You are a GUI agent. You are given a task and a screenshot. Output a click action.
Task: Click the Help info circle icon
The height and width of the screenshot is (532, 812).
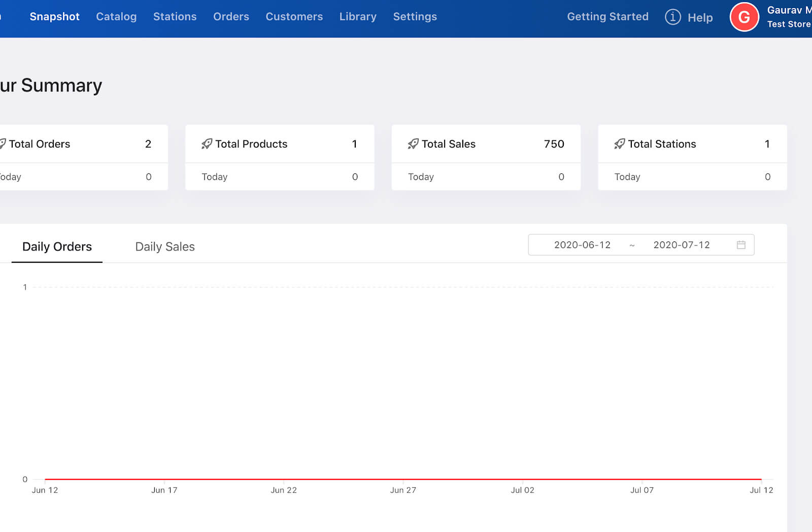click(673, 17)
